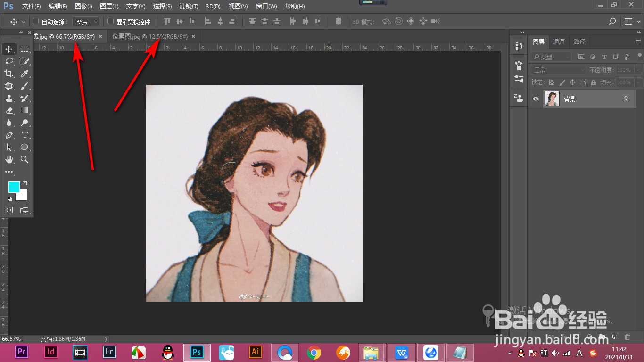Reset default foreground and background colors

[9, 199]
